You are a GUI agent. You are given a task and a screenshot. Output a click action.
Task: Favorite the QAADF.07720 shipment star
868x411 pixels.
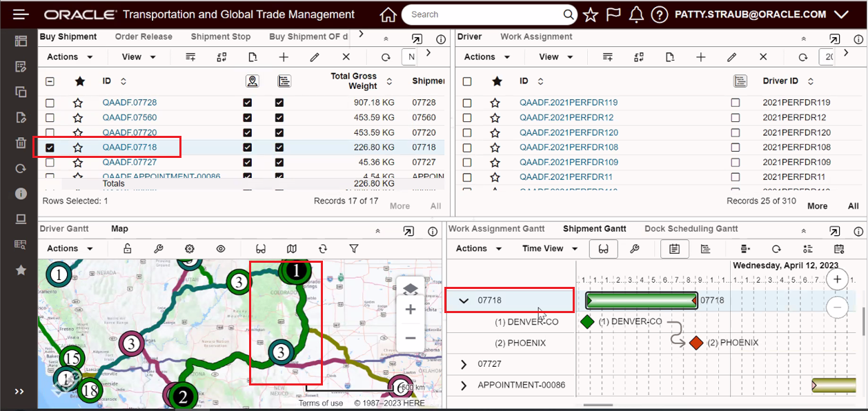pyautogui.click(x=78, y=132)
